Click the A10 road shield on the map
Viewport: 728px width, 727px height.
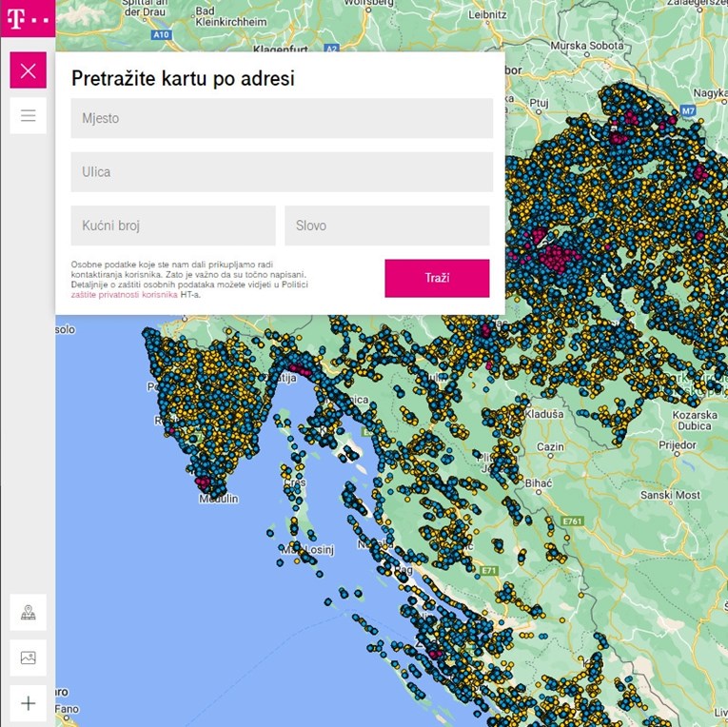[161, 34]
